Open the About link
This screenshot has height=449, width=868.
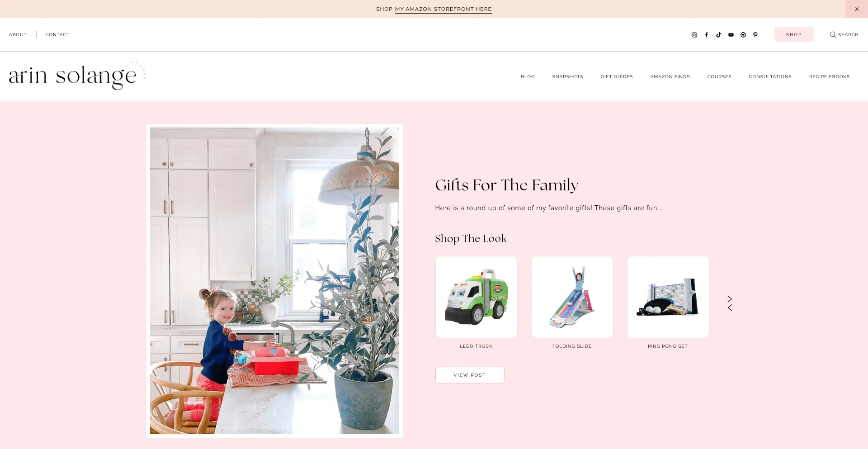tap(18, 35)
